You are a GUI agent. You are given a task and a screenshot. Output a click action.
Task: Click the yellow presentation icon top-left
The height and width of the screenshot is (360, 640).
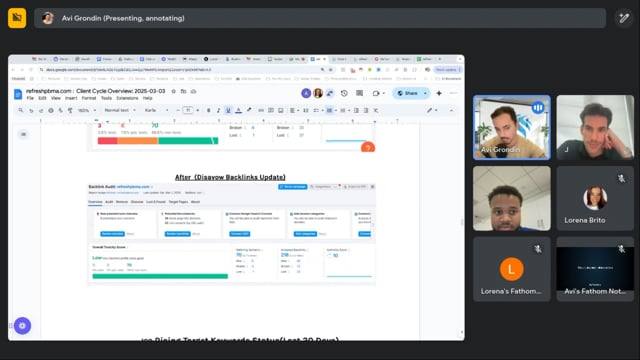tap(17, 18)
